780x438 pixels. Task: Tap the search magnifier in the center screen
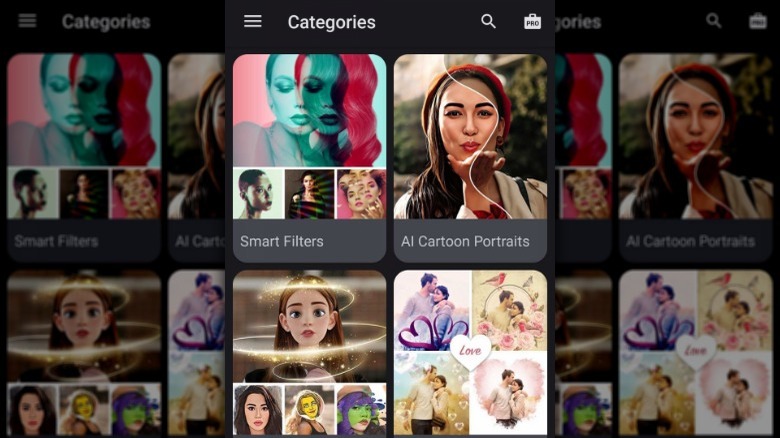pos(488,21)
